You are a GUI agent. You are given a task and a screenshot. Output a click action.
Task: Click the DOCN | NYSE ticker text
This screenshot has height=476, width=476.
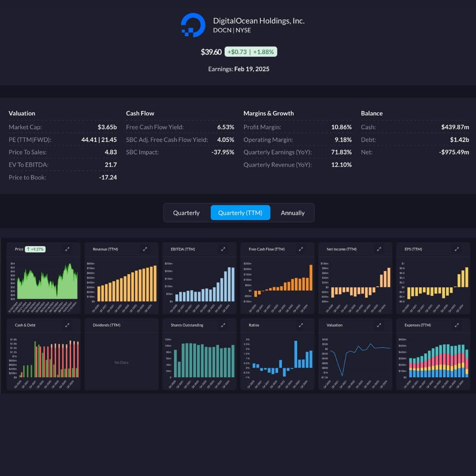click(232, 30)
